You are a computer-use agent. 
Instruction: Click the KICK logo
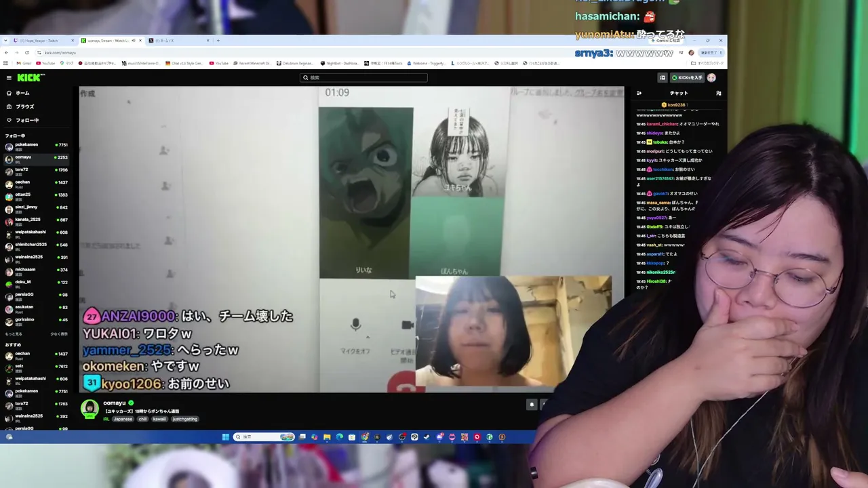31,77
